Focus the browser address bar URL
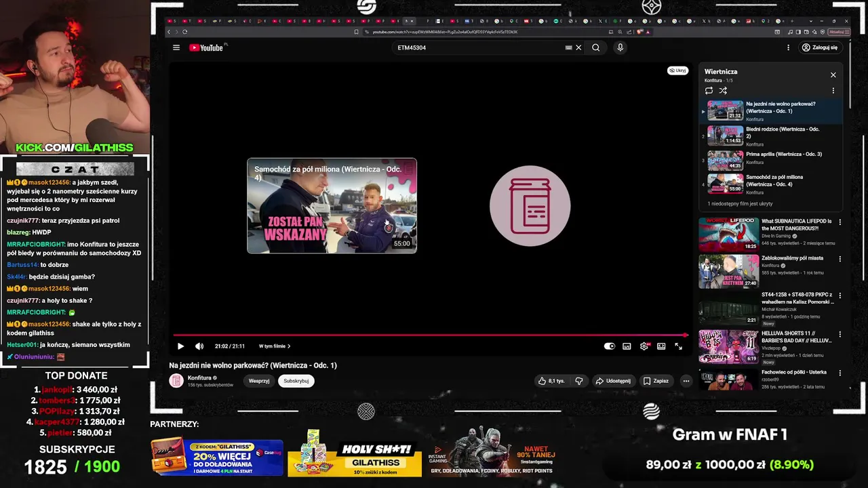The image size is (868, 488). tap(444, 32)
